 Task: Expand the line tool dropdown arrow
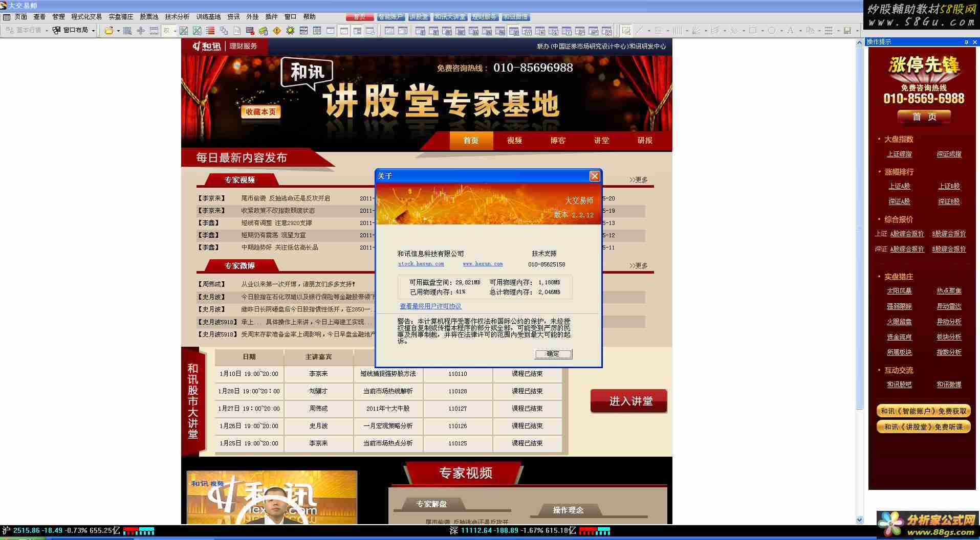[x=649, y=31]
